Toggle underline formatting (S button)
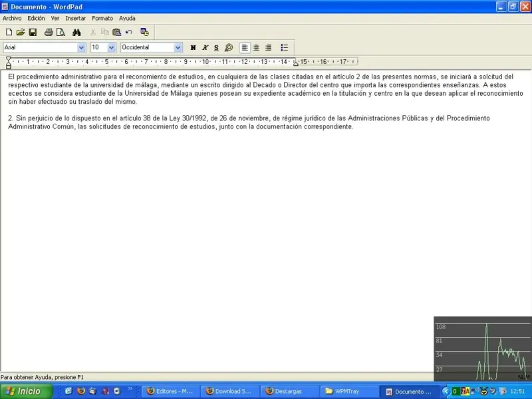The width and height of the screenshot is (532, 399). coord(217,48)
